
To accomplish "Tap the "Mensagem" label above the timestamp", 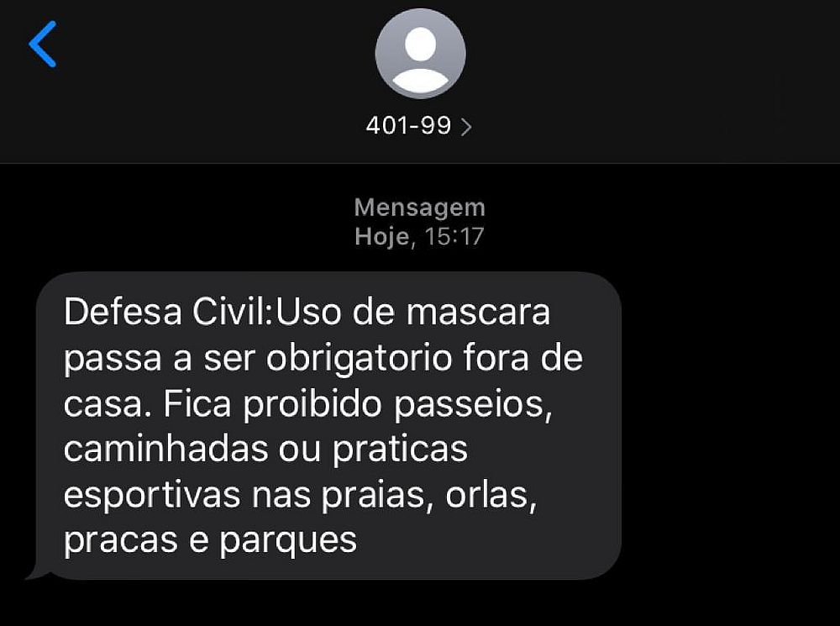I will [x=419, y=208].
